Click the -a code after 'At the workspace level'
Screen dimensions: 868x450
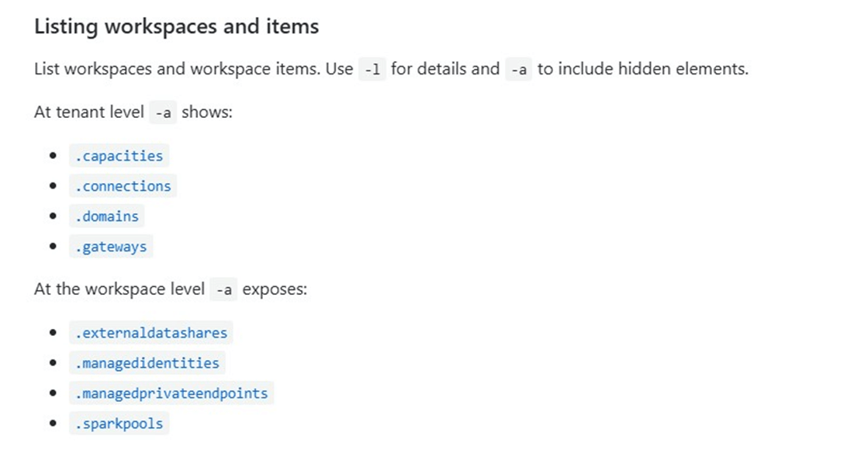coord(224,290)
